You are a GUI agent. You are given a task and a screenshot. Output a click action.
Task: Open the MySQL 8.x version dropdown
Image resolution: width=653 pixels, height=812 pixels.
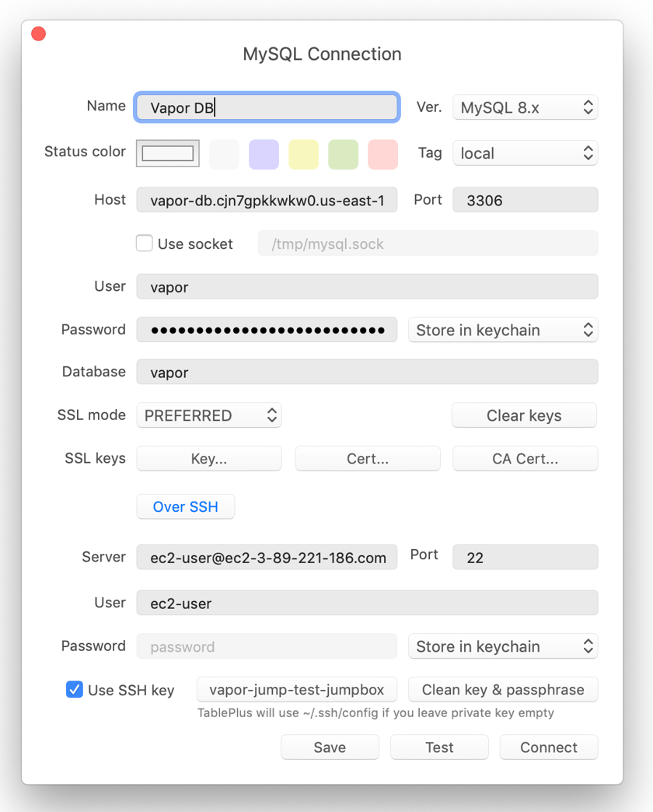coord(526,107)
